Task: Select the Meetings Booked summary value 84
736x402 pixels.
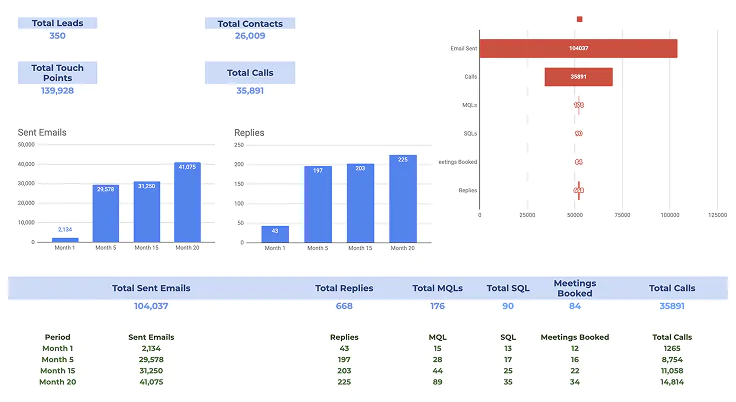Action: click(574, 306)
